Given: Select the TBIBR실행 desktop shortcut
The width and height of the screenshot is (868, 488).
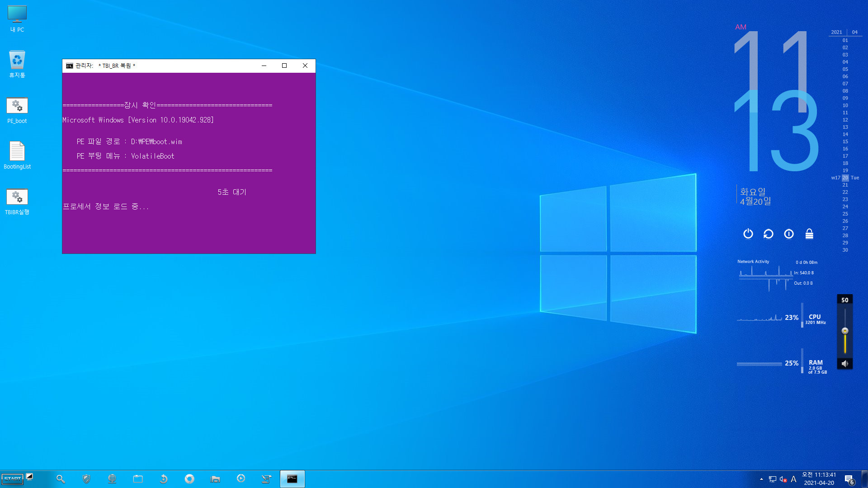Looking at the screenshot, I should pos(17,202).
